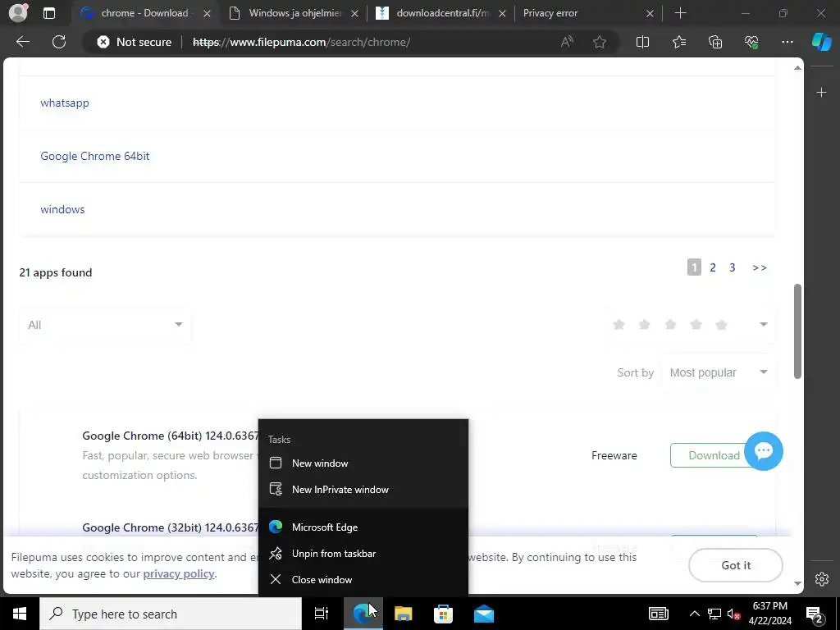Open File Explorer from taskbar
Screen dimensions: 840x630
[403, 614]
